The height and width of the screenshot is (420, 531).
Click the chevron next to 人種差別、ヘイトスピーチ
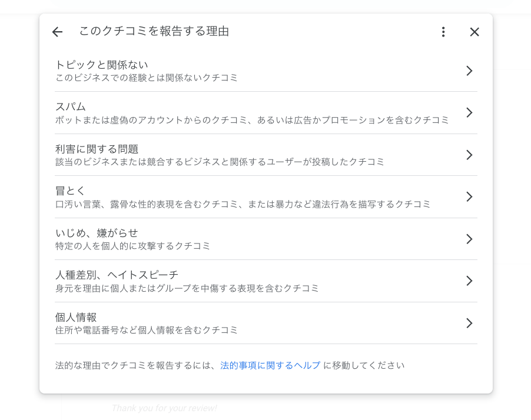click(x=469, y=281)
